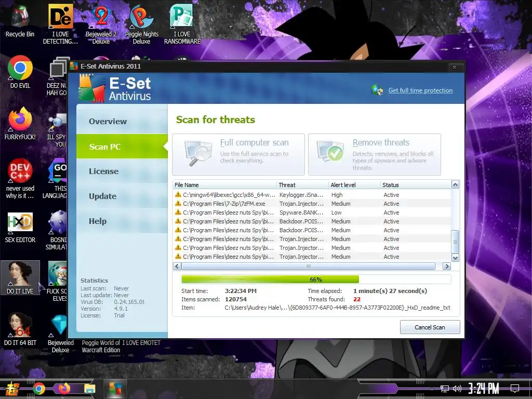Image resolution: width=532 pixels, height=399 pixels.
Task: Sort by the Alert level column header
Action: click(x=354, y=185)
